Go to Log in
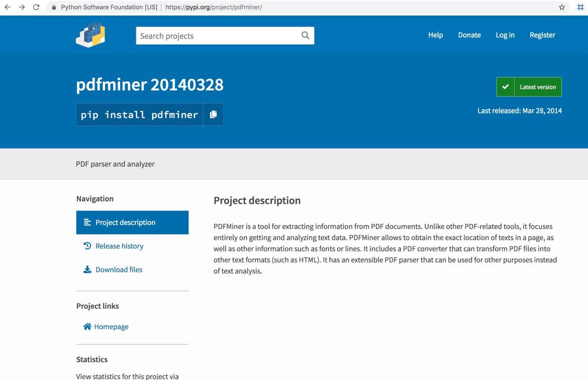 tap(505, 35)
